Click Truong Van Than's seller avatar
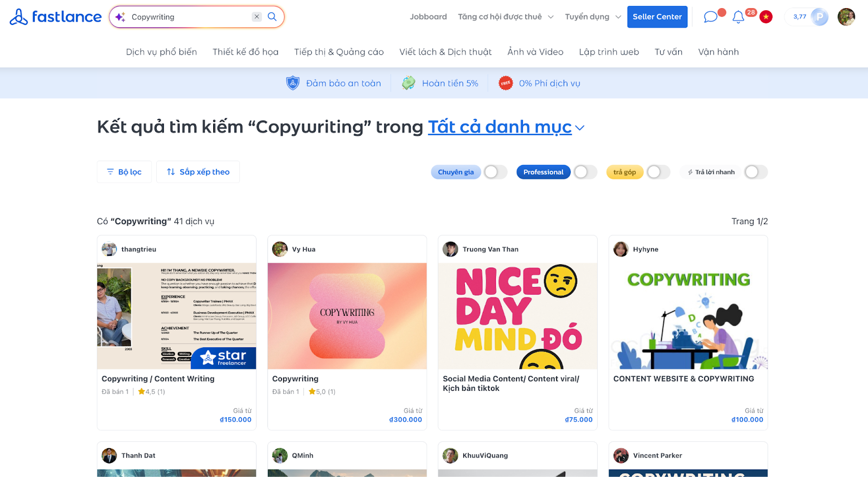 point(450,249)
